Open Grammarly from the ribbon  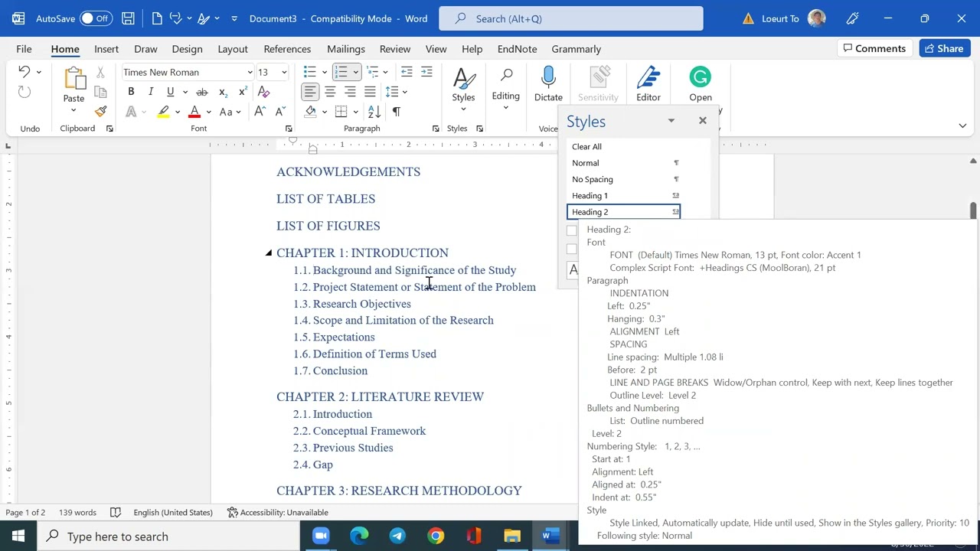700,83
